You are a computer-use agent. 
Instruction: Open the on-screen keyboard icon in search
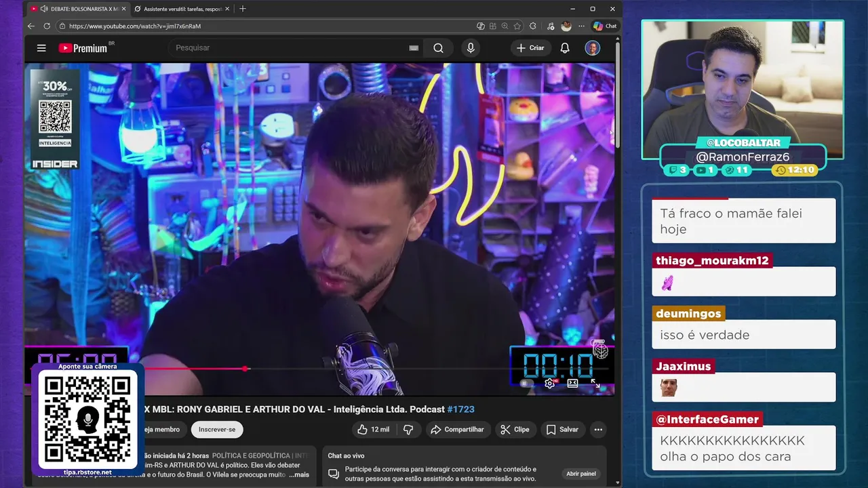tap(414, 48)
